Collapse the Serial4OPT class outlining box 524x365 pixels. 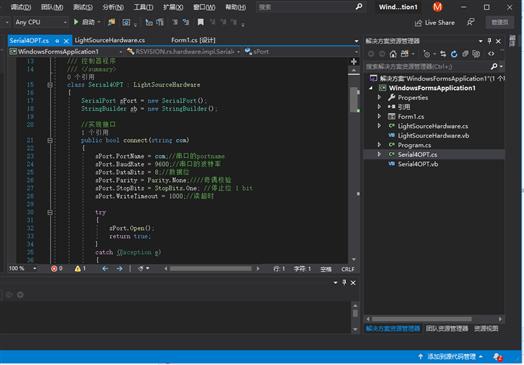(50, 85)
